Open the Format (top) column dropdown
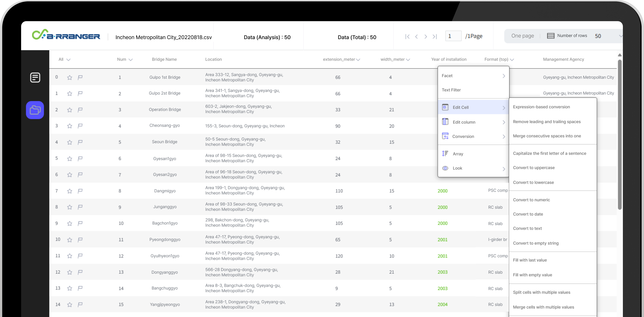Image resolution: width=644 pixels, height=317 pixels. [512, 60]
